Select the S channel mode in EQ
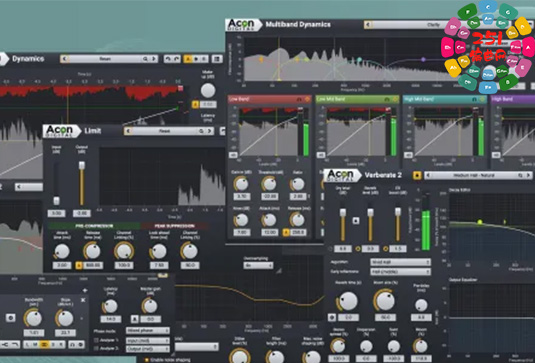The height and width of the screenshot is (363, 535). (x=53, y=345)
